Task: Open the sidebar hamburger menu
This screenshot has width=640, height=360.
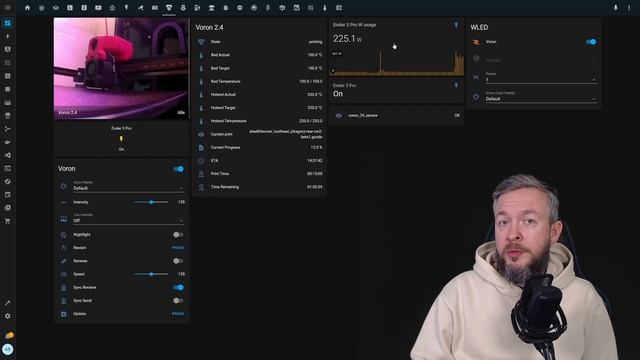Action: pos(7,7)
